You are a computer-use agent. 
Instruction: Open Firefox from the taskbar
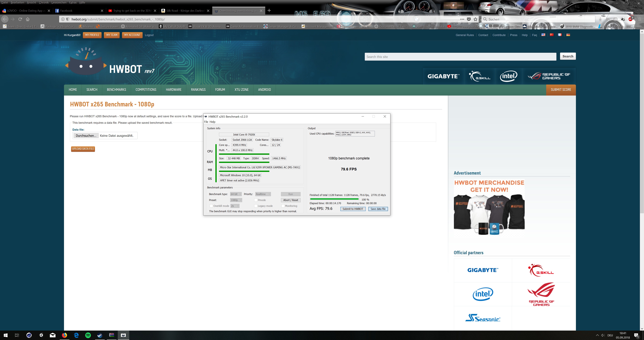pyautogui.click(x=64, y=335)
